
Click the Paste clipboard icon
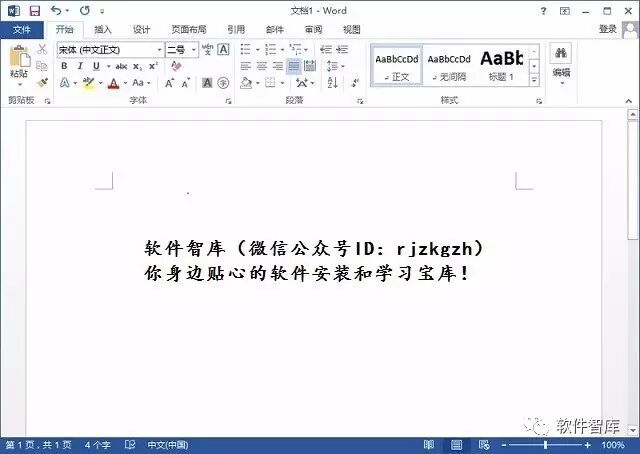pos(19,56)
